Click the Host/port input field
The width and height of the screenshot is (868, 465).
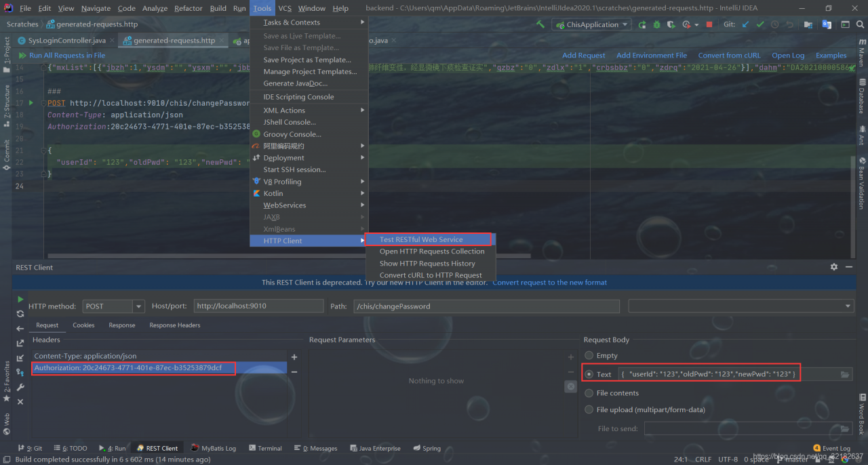[x=258, y=306]
